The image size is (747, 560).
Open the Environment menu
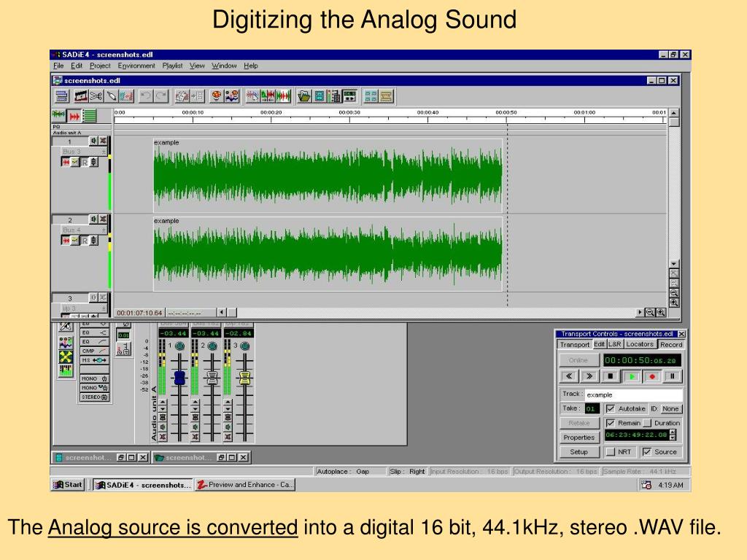coord(136,66)
